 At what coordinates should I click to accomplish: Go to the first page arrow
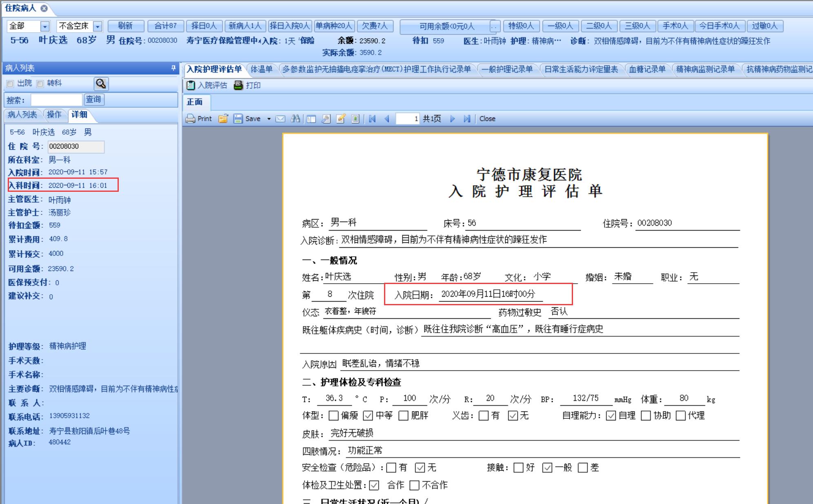[372, 119]
